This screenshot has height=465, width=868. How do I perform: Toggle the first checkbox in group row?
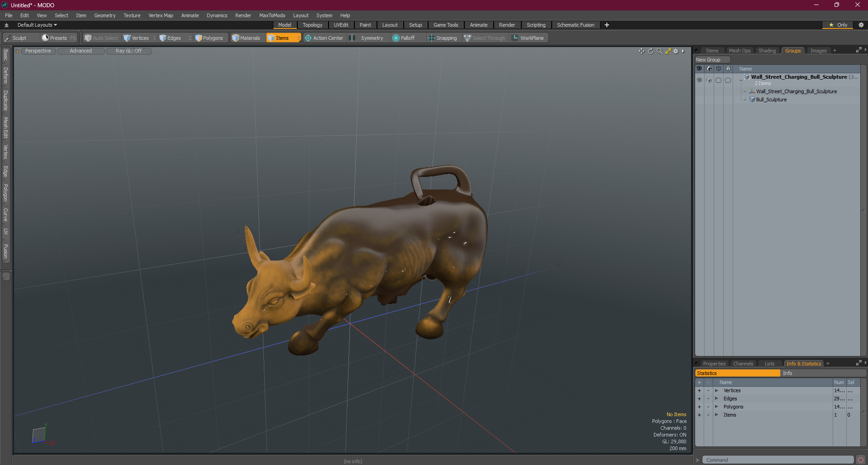718,80
